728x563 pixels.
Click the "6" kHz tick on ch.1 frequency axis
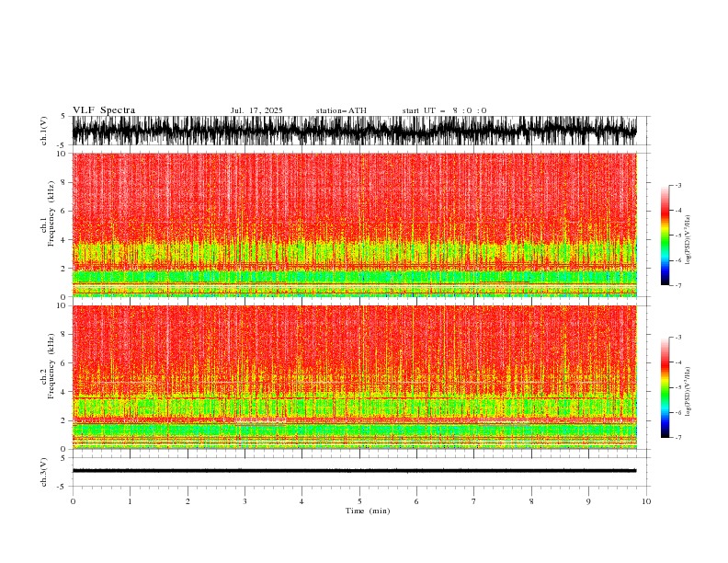coord(63,211)
